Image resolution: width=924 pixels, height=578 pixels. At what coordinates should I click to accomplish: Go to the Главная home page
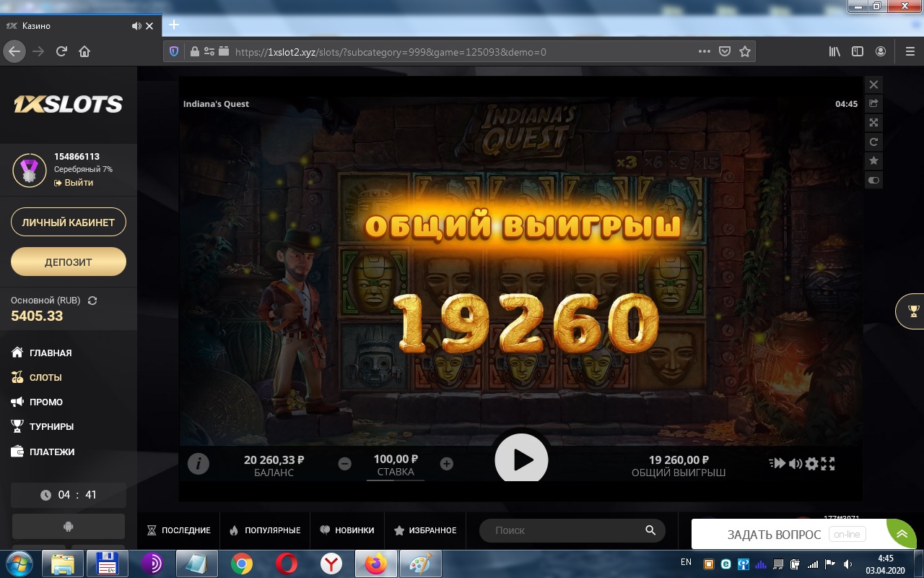(42, 353)
